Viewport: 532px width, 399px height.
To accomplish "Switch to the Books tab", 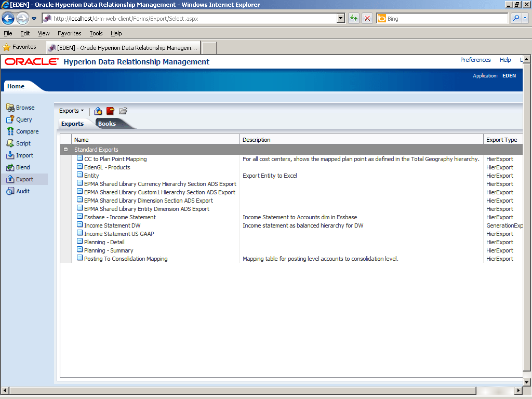I will pyautogui.click(x=107, y=124).
